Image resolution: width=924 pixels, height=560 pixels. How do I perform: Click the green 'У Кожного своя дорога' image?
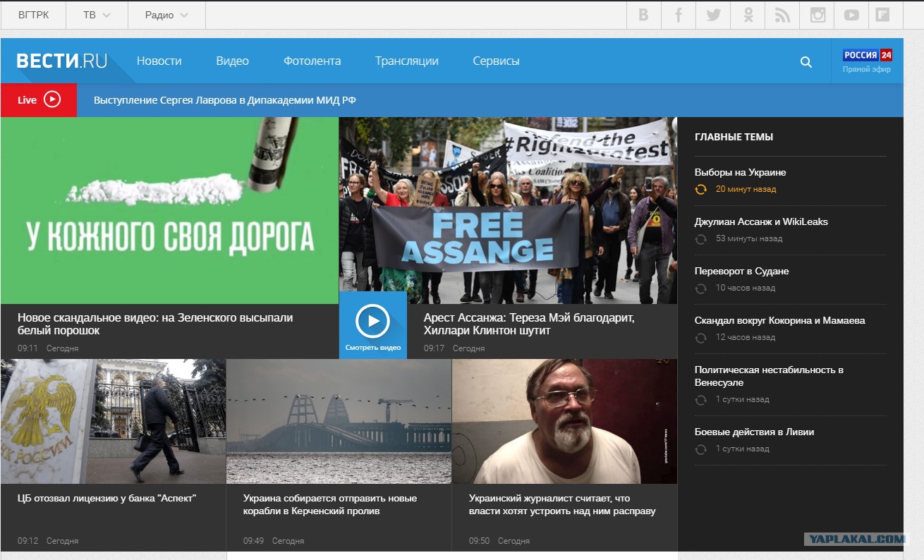tap(169, 210)
